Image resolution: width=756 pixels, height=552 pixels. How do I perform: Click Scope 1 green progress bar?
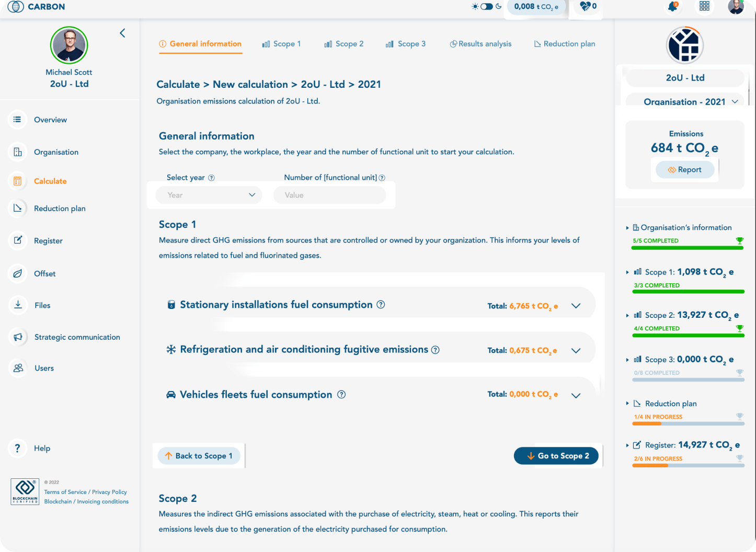[x=689, y=292]
